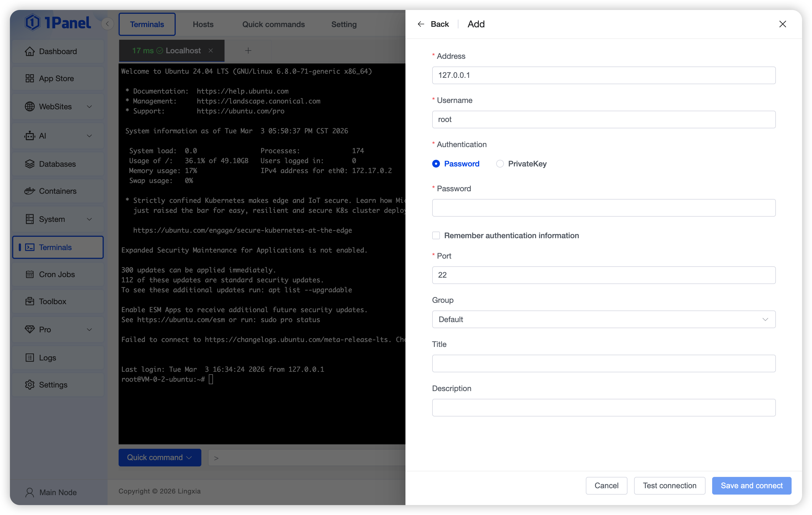Viewport: 812px width, 515px height.
Task: Select the Password authentication radio
Action: point(436,164)
